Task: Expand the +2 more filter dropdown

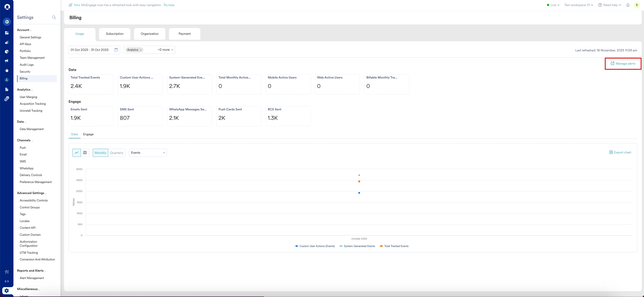Action: point(166,50)
